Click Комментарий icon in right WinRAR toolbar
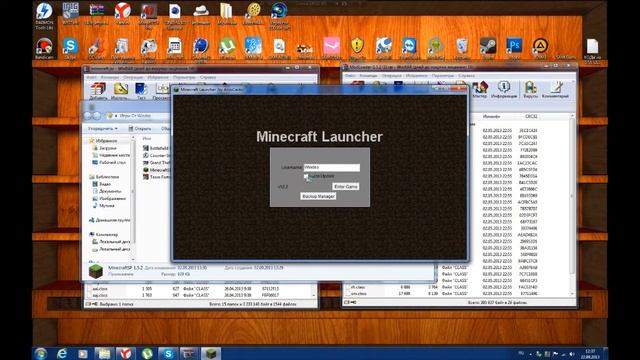This screenshot has height=360, width=640. (x=555, y=90)
